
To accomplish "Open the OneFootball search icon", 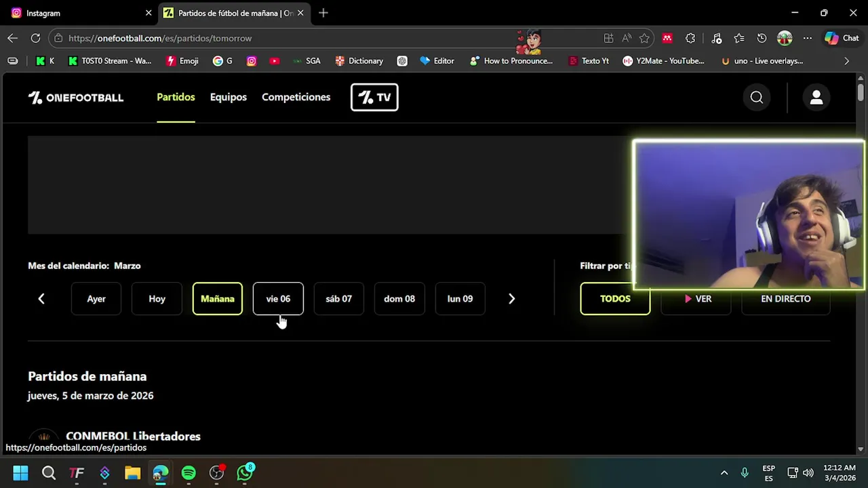I will (757, 98).
